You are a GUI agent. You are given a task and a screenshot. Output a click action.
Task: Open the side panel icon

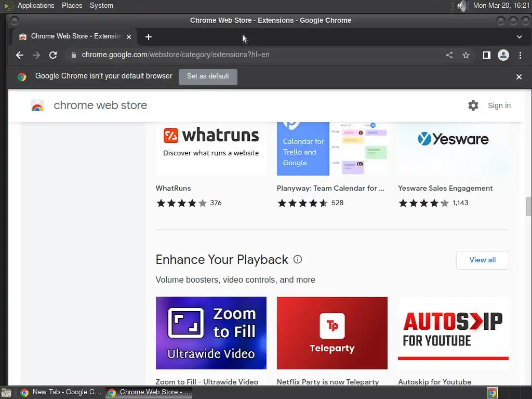pyautogui.click(x=486, y=55)
